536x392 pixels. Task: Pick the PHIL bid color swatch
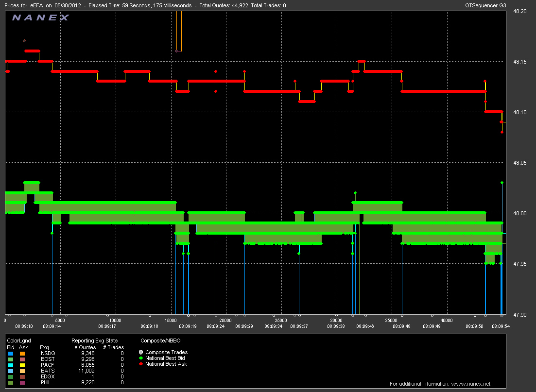11,382
